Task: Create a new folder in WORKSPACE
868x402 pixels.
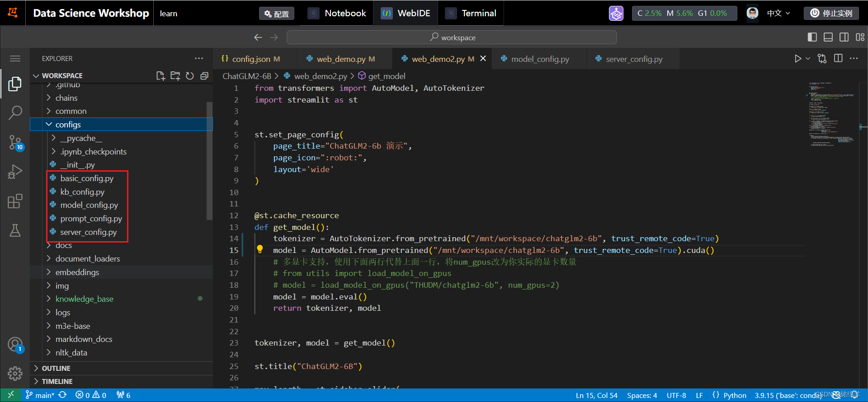Action: click(175, 76)
